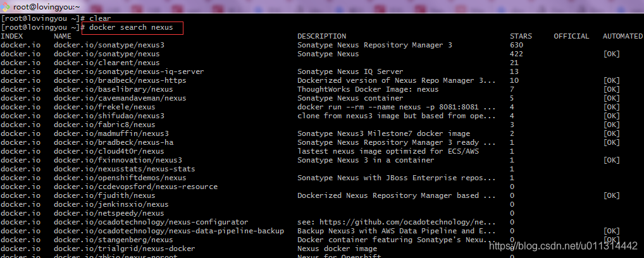The width and height of the screenshot is (644, 258).
Task: Click the stars value 13
Action: pyautogui.click(x=514, y=71)
